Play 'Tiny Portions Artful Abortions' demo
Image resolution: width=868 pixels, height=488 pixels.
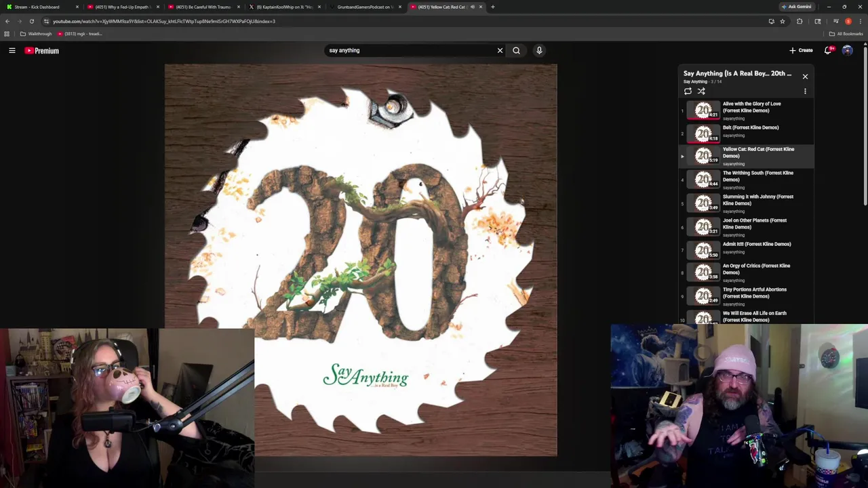pos(746,296)
